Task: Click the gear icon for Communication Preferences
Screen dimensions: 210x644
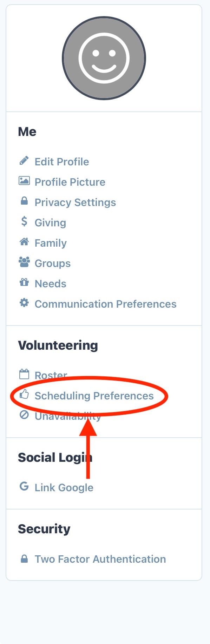Action: point(24,303)
